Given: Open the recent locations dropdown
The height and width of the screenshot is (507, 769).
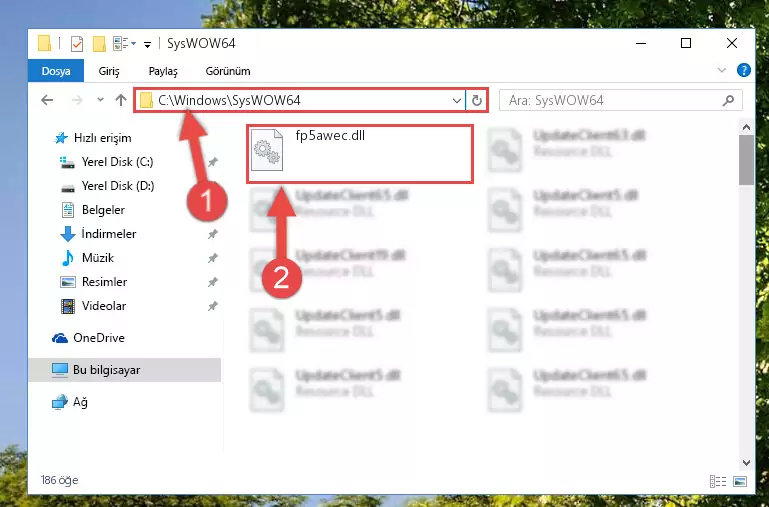Looking at the screenshot, I should point(100,100).
